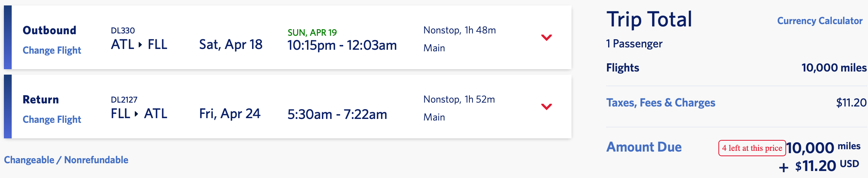Click the Nonstop, 1h 48m duration text

point(459,30)
